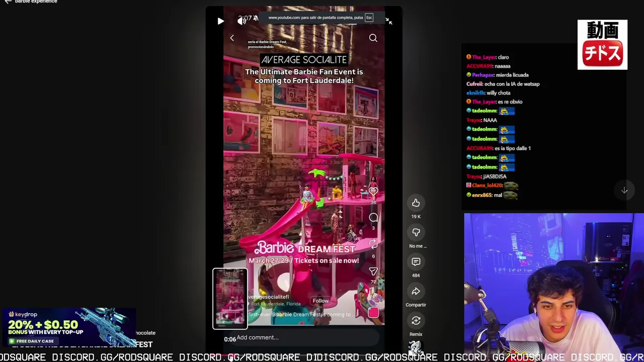Screen dimensions: 644x362
Task: Click the '19 K' like count
Action: click(416, 217)
